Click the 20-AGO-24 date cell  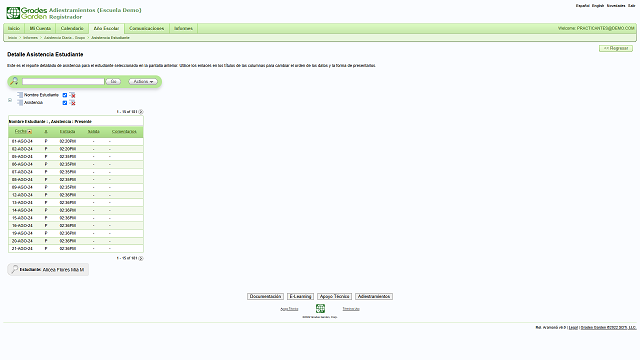click(x=22, y=241)
